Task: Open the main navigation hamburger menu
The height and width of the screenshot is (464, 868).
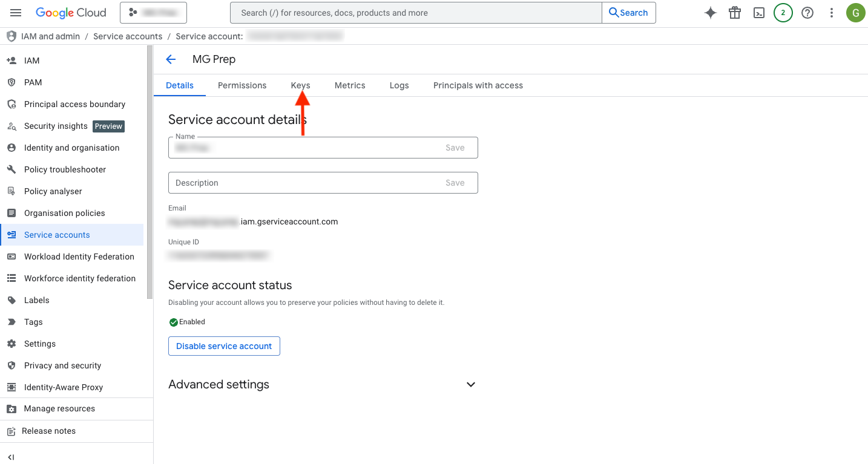Action: [x=16, y=13]
